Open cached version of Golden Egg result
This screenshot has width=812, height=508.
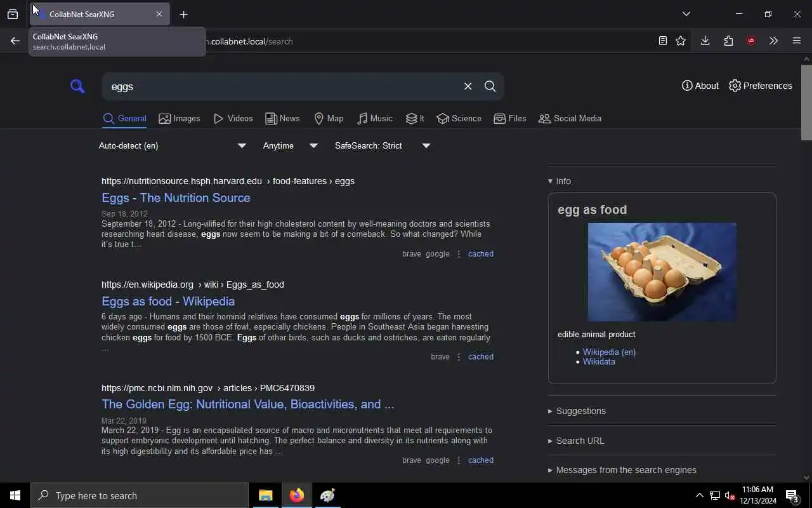480,460
